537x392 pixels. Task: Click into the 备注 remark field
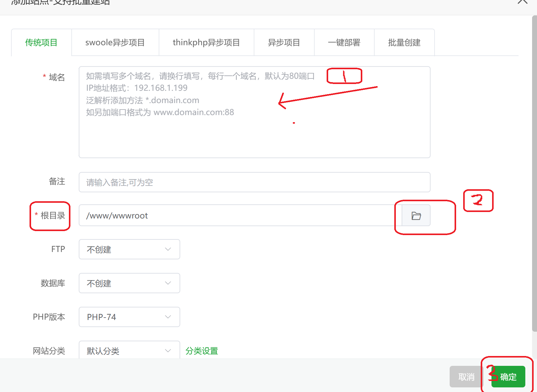point(254,182)
